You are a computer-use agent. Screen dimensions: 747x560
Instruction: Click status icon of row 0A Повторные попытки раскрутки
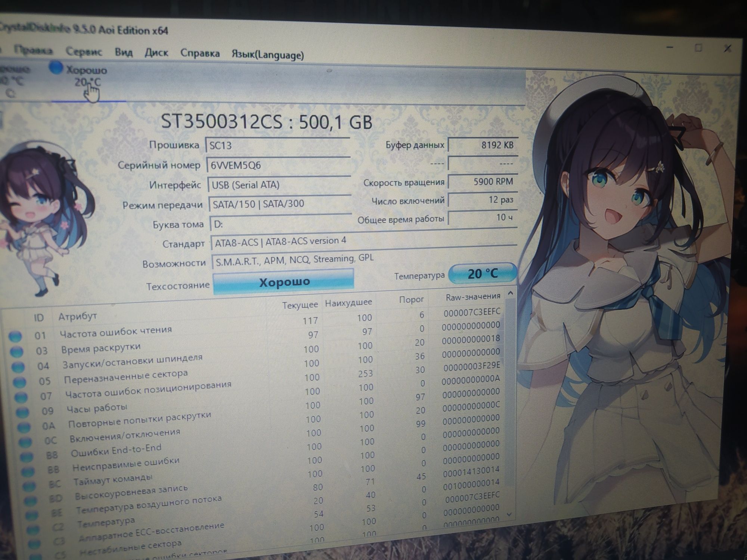24,427
